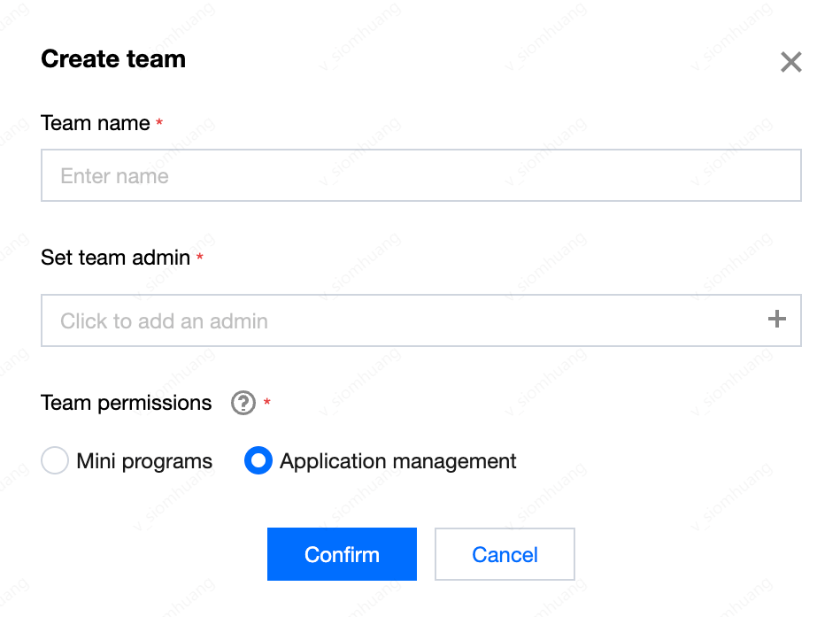Close the Create team dialog
This screenshot has width=840, height=617.
click(x=790, y=62)
